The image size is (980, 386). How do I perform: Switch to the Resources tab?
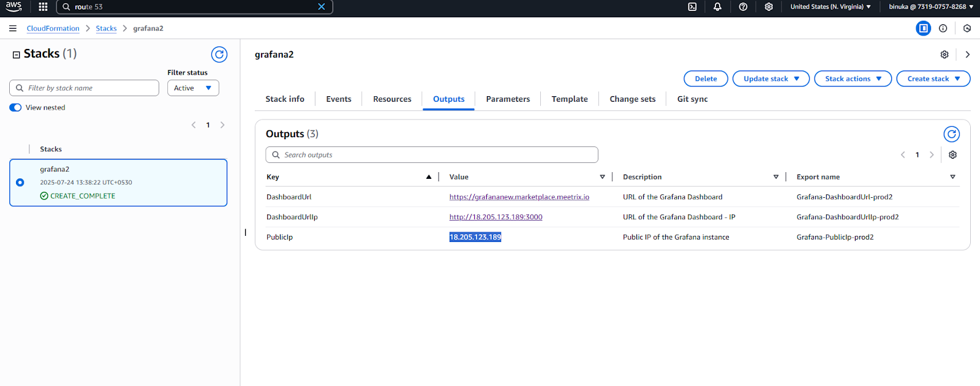pyautogui.click(x=392, y=99)
